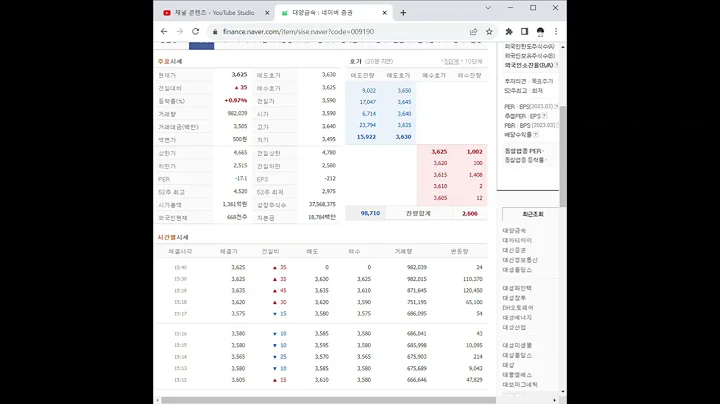Open DH오토웨어 from the recent list

[518, 308]
